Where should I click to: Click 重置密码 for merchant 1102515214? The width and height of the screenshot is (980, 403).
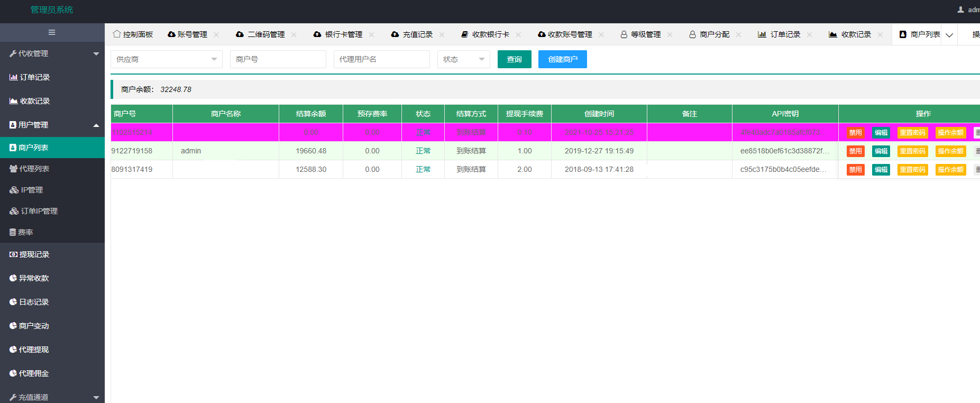[x=913, y=133]
